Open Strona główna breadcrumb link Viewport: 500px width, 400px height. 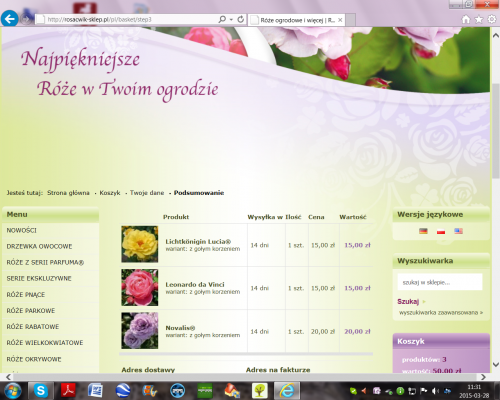(x=68, y=193)
